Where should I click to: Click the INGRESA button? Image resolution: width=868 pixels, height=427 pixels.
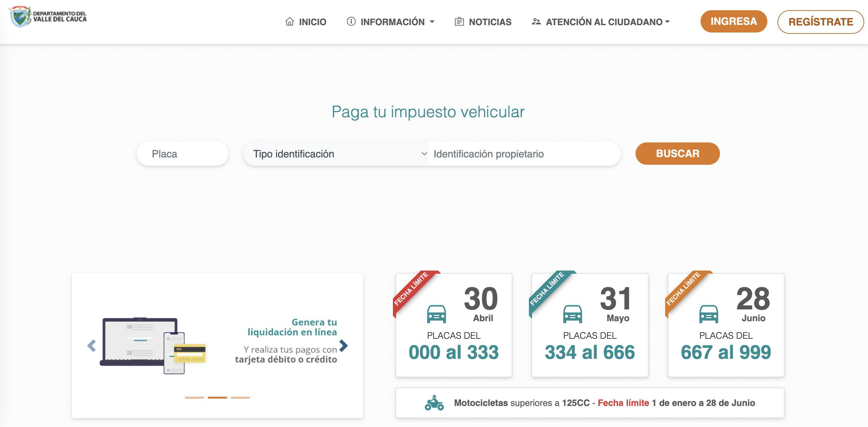[x=734, y=21]
